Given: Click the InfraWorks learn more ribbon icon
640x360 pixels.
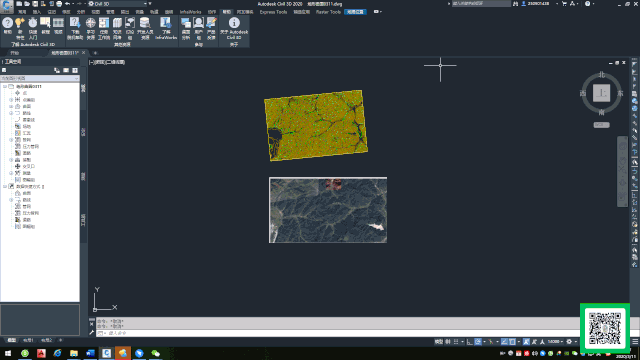Looking at the screenshot, I should click(x=166, y=23).
